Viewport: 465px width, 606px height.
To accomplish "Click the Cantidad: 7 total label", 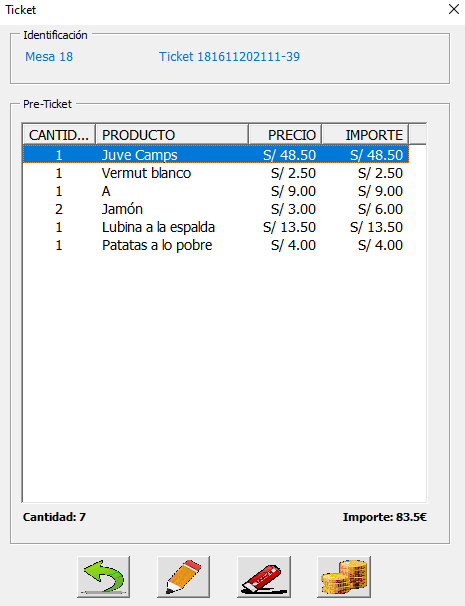I will point(54,517).
